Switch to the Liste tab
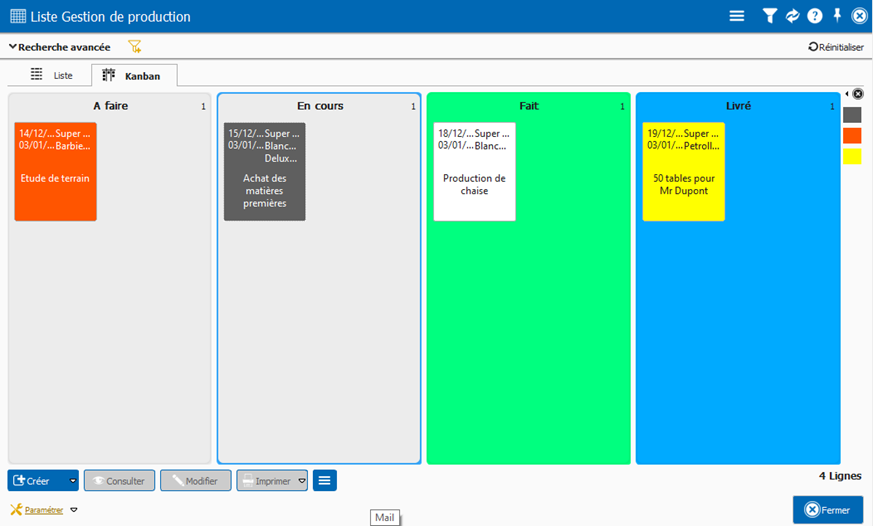This screenshot has width=873, height=526. (x=52, y=75)
